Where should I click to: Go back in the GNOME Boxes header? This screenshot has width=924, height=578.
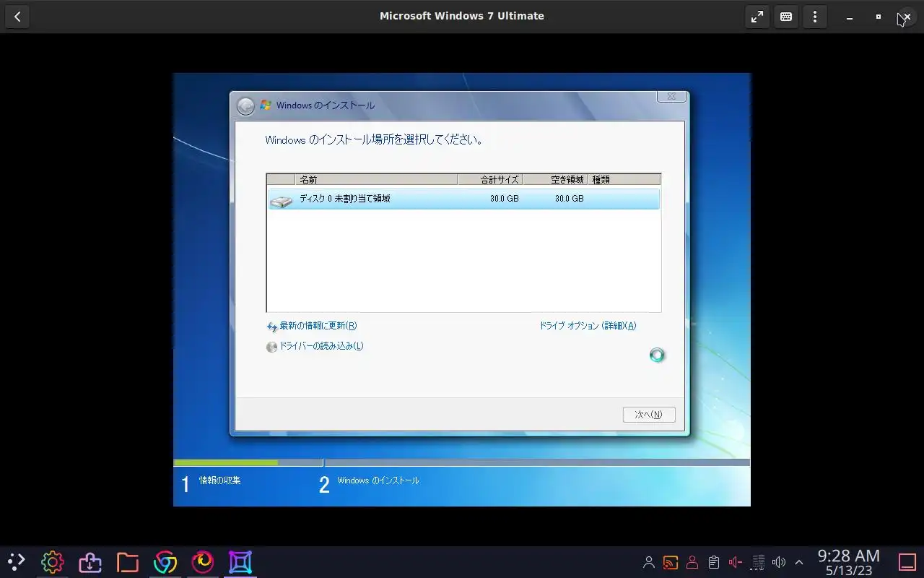[x=17, y=16]
